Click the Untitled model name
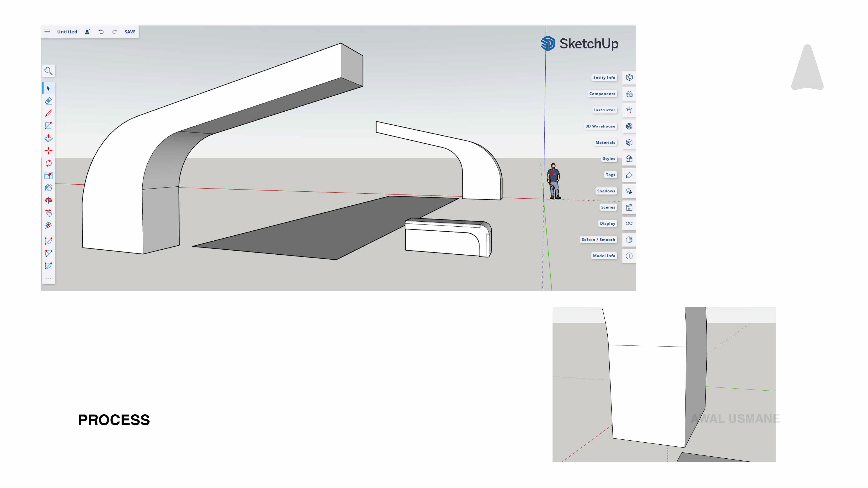 (67, 32)
